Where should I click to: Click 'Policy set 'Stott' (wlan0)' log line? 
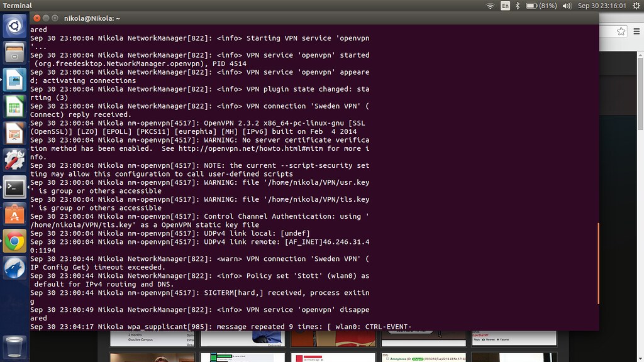[x=199, y=280]
